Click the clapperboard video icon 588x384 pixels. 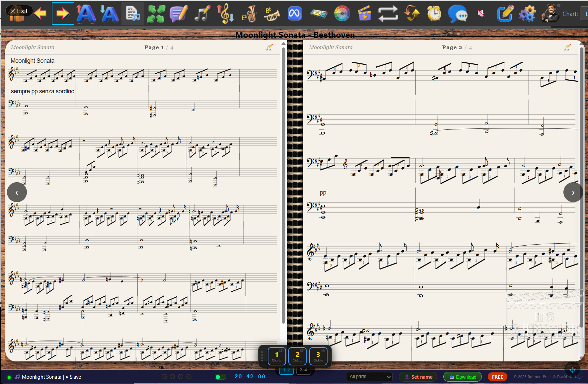[x=365, y=14]
